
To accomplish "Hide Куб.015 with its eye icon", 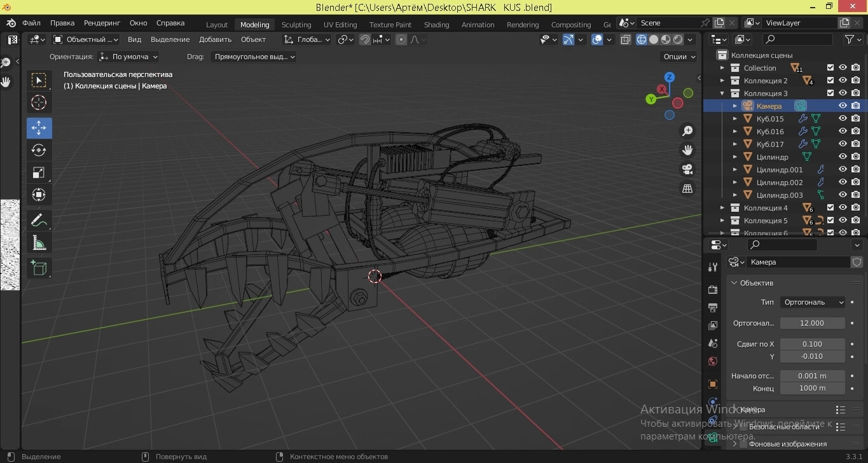I will point(843,118).
